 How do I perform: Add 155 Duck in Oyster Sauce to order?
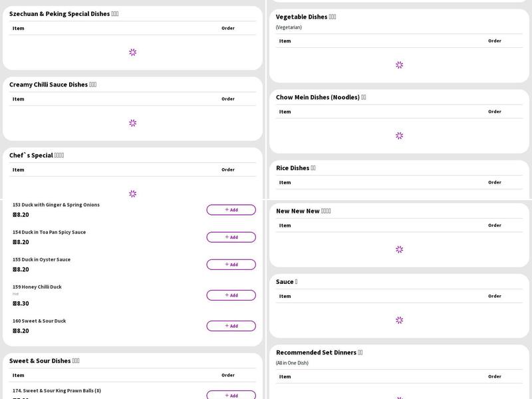point(231,265)
